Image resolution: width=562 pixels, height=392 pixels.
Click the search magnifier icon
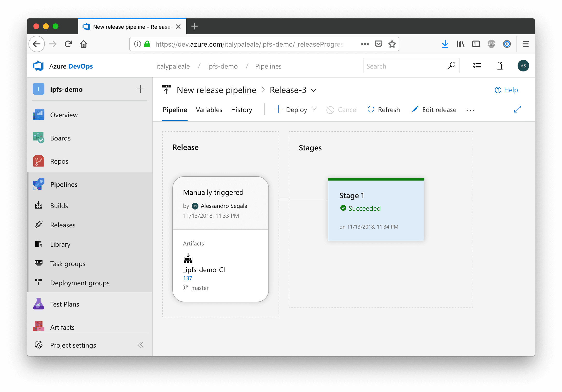click(451, 66)
